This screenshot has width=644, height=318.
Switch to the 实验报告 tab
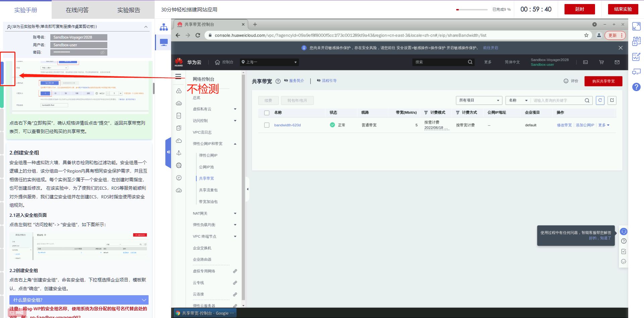(x=129, y=10)
